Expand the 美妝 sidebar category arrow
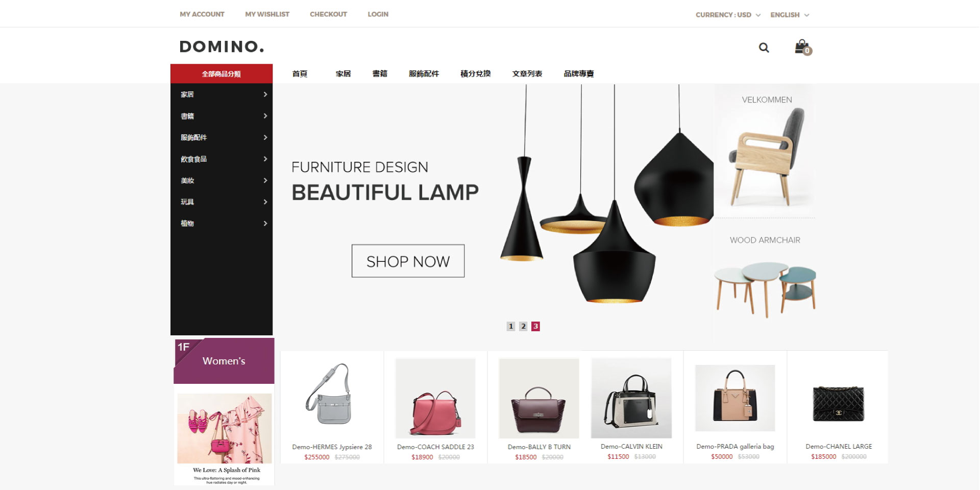The height and width of the screenshot is (490, 980). pyautogui.click(x=265, y=180)
